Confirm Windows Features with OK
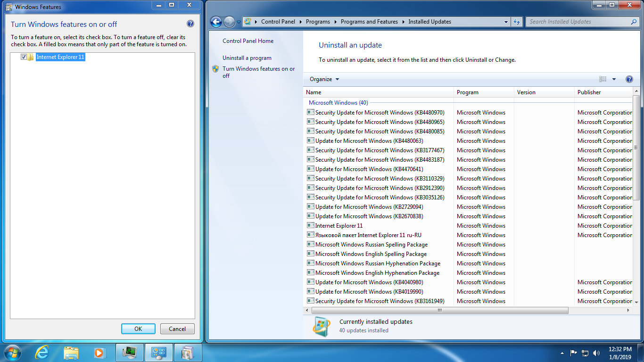Viewport: 644px width, 362px height. tap(138, 329)
